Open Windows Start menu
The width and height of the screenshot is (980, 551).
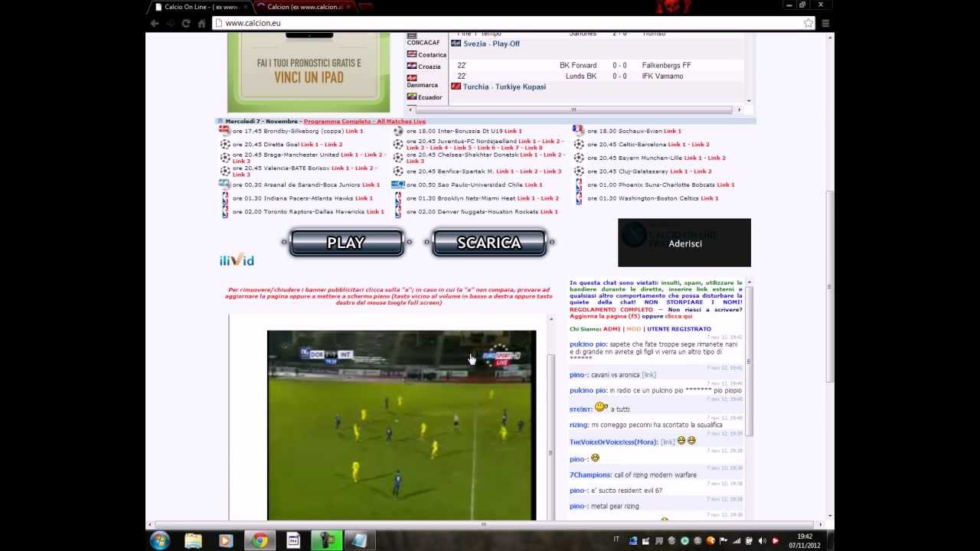[159, 540]
